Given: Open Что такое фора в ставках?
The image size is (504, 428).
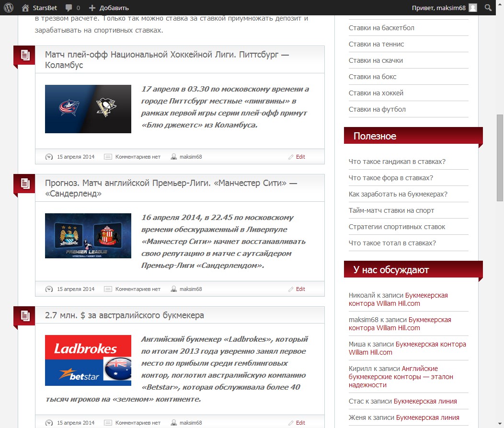Looking at the screenshot, I should pos(391,178).
